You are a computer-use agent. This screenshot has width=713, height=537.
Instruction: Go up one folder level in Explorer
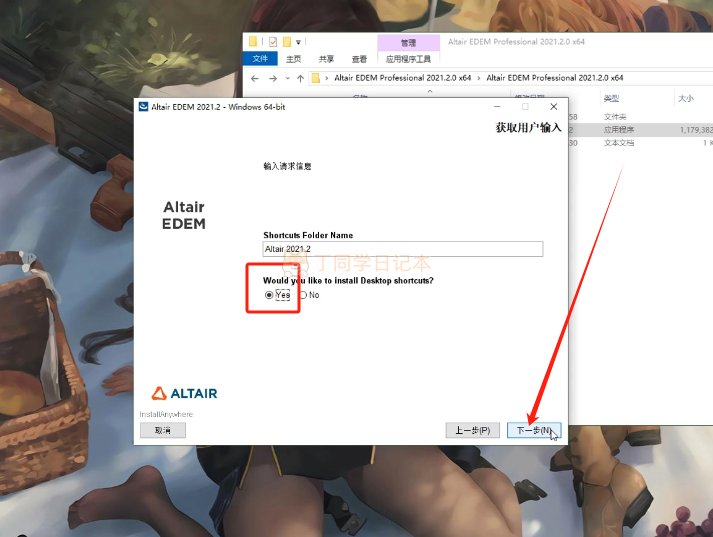[300, 78]
